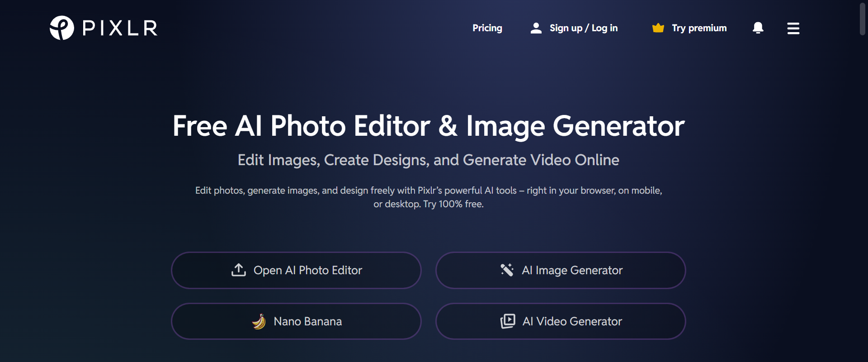The width and height of the screenshot is (868, 362).
Task: Start the AI Video Generator
Action: (x=572, y=321)
